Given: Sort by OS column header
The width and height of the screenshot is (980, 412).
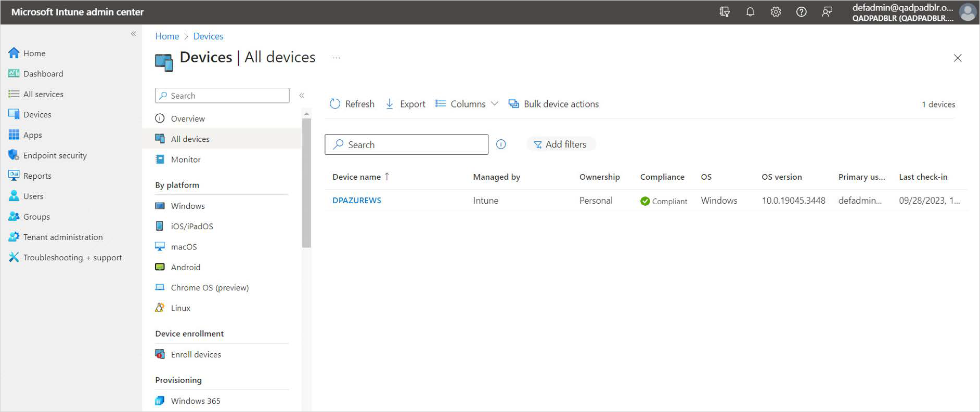Looking at the screenshot, I should pyautogui.click(x=706, y=177).
